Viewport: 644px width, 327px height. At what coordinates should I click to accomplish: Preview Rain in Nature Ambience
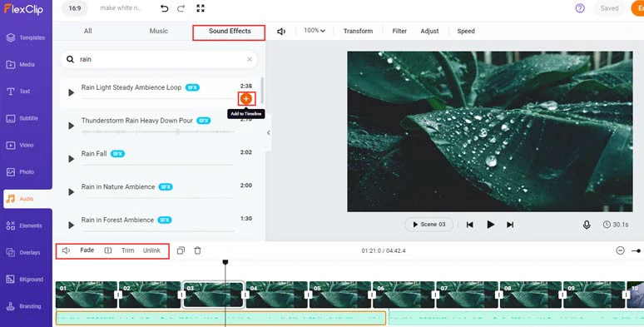coord(71,192)
